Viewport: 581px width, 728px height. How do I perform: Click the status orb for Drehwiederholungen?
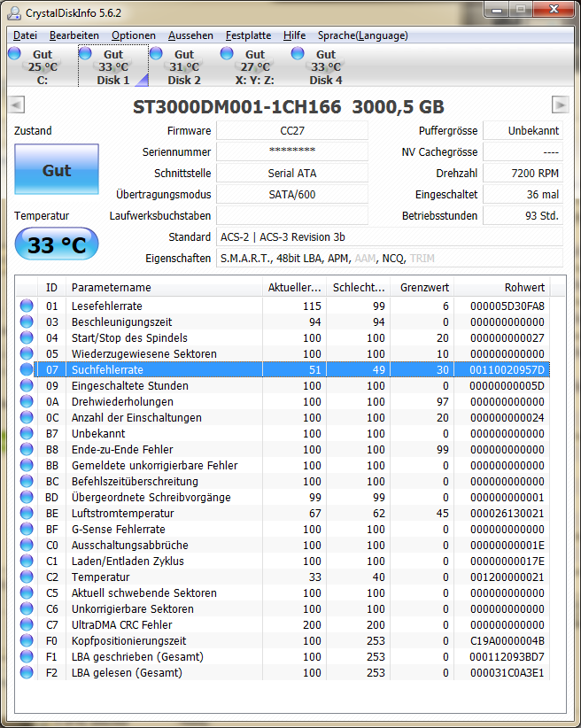(27, 401)
